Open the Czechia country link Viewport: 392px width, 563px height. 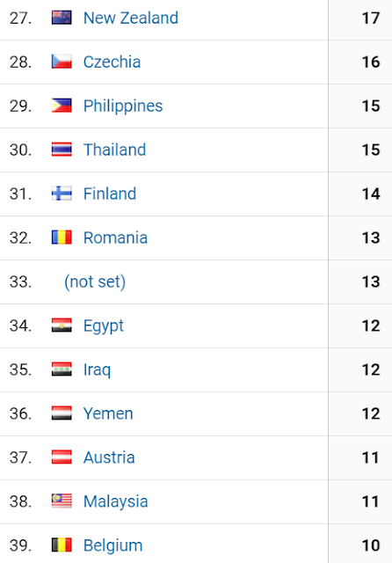pos(112,62)
